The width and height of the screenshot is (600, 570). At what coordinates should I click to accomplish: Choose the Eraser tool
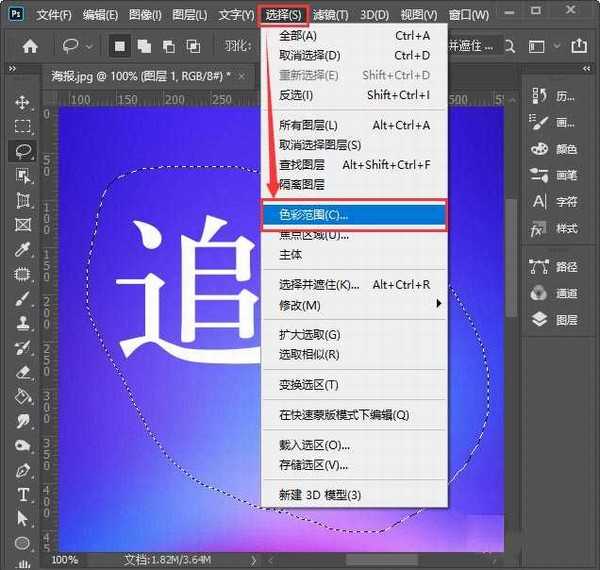(x=23, y=372)
